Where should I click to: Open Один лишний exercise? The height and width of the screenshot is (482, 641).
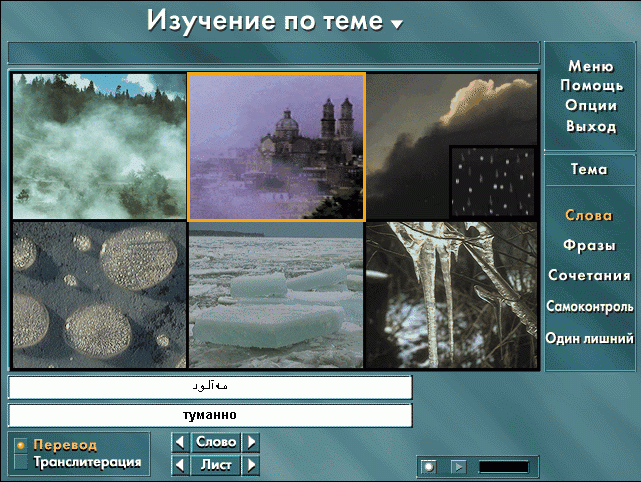click(589, 338)
